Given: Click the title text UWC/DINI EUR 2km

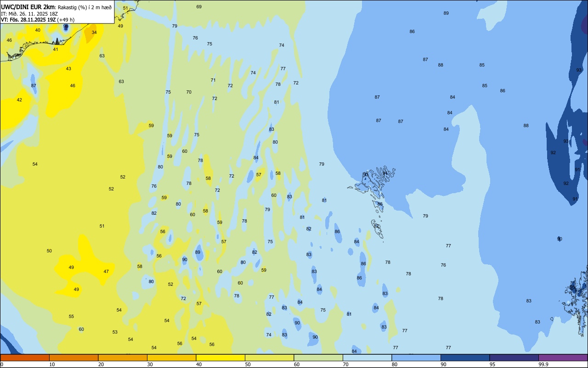Looking at the screenshot, I should [28, 7].
